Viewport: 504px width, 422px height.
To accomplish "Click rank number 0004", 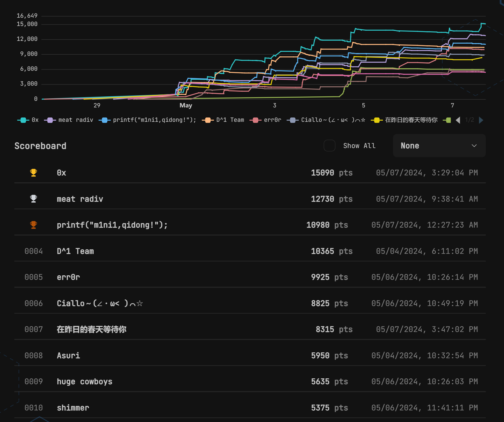I will 34,251.
